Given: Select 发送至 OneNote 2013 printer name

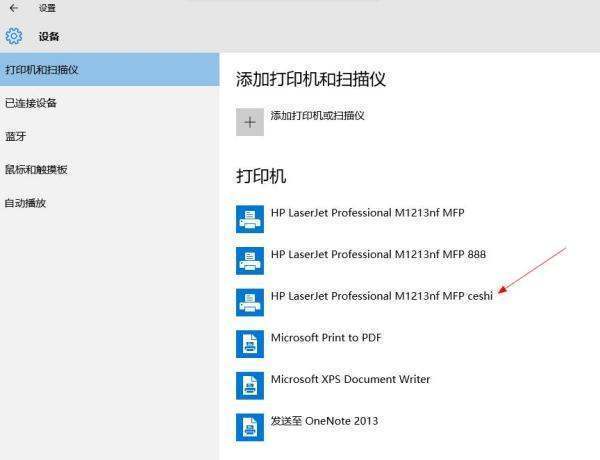Looking at the screenshot, I should (324, 421).
